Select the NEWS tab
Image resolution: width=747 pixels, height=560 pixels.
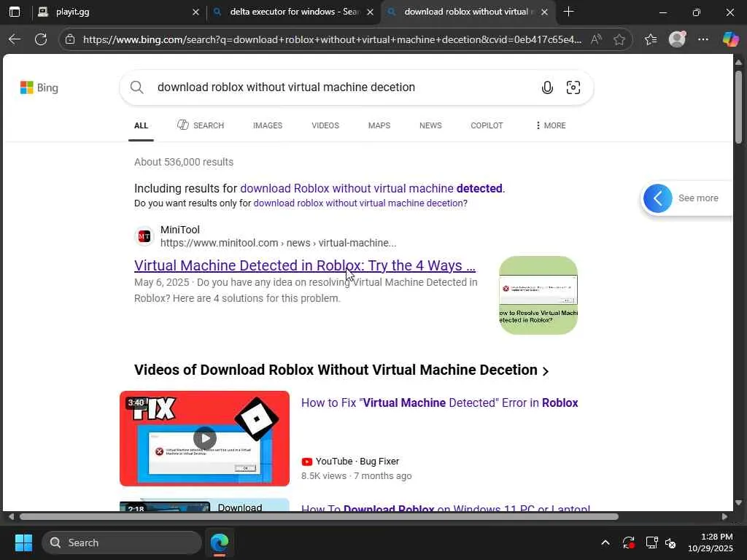430,125
